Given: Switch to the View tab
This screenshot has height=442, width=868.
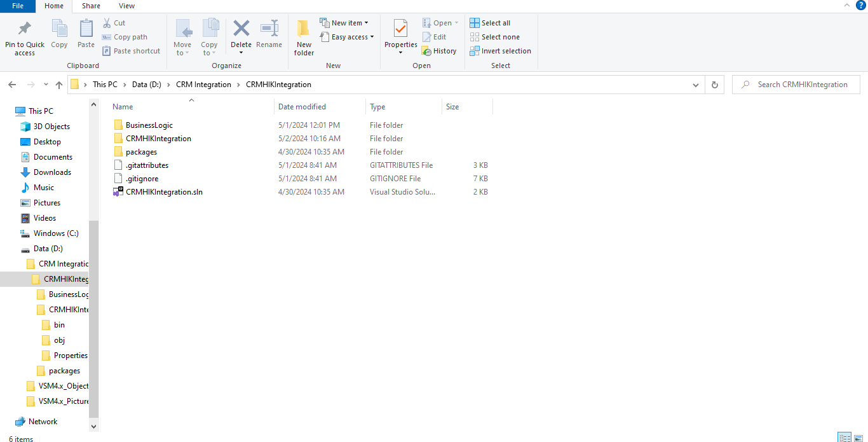Looking at the screenshot, I should (126, 6).
